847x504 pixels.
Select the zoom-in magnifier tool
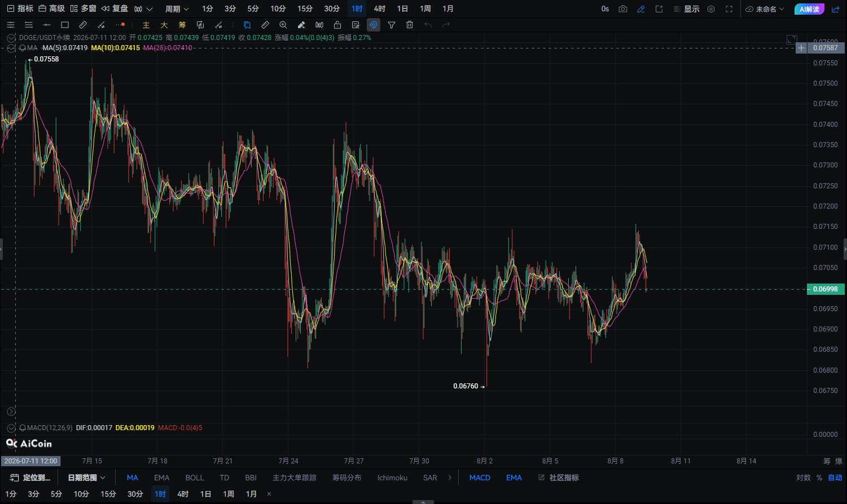click(283, 25)
